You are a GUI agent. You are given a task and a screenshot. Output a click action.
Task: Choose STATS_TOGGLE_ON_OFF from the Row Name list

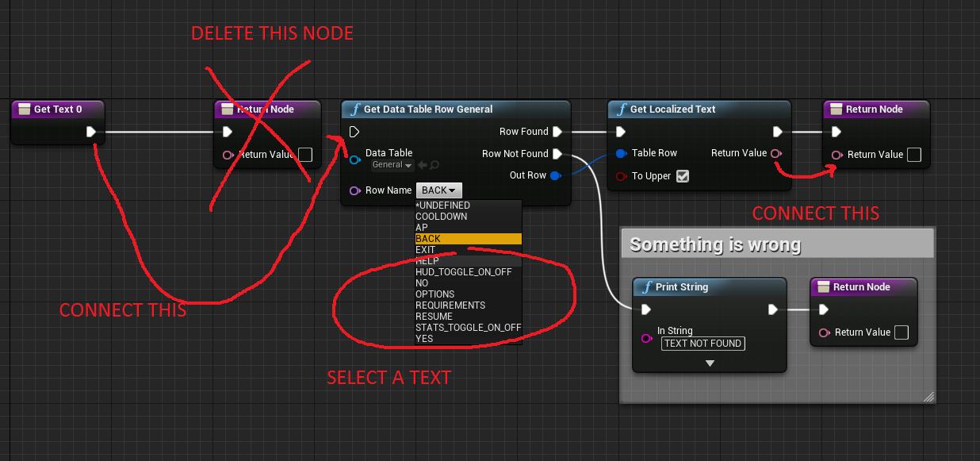click(x=468, y=328)
